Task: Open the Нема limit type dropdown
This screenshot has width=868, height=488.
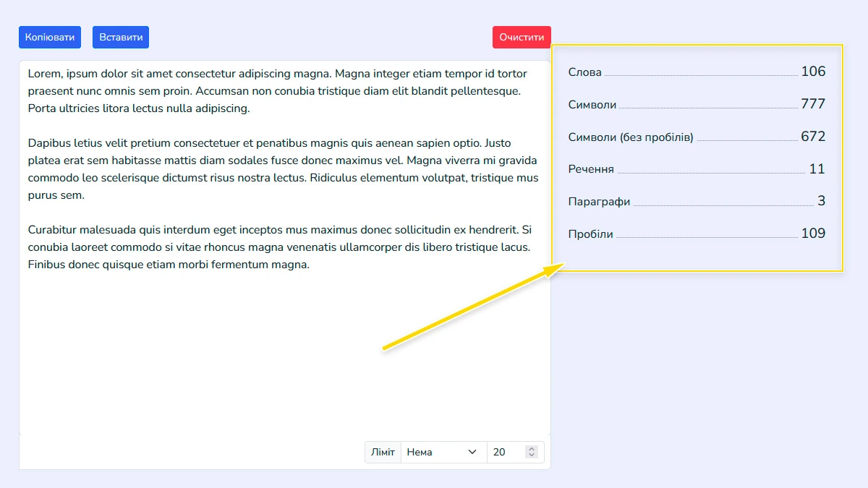Action: (x=443, y=452)
